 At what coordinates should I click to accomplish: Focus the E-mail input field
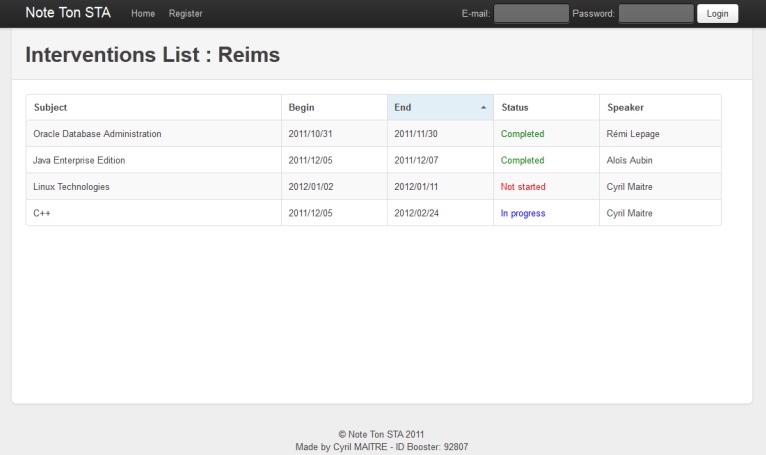coord(531,14)
